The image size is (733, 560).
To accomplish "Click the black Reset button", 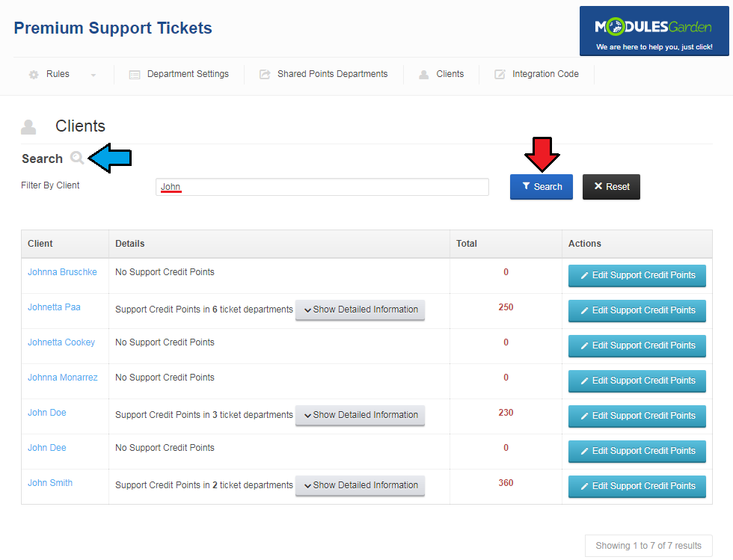I will (612, 187).
